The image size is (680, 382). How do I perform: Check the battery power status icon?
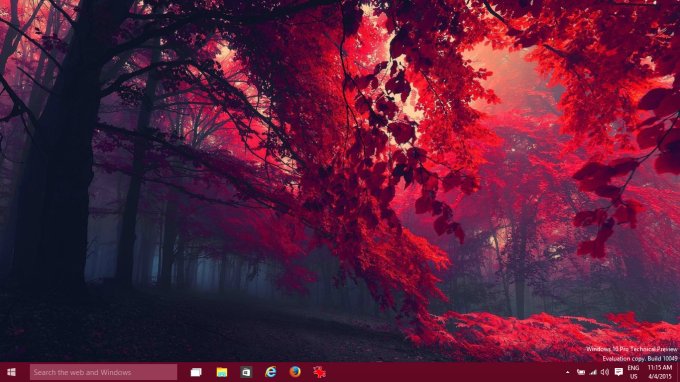(581, 372)
